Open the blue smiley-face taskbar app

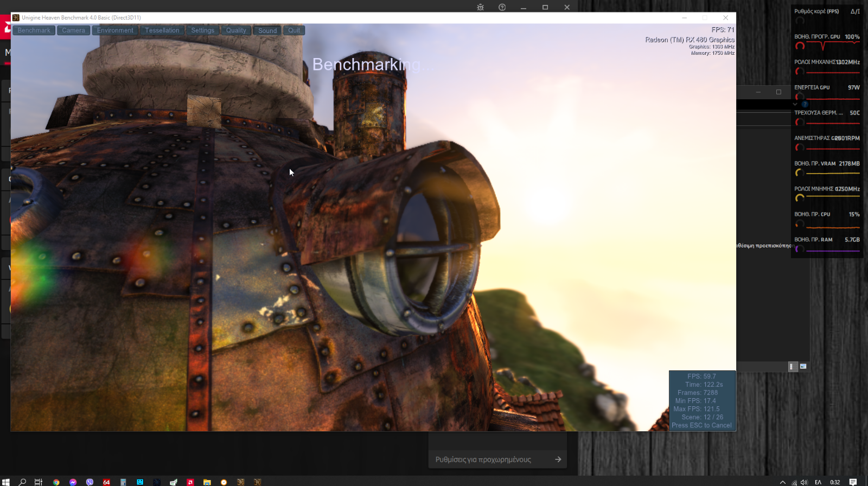coord(140,482)
